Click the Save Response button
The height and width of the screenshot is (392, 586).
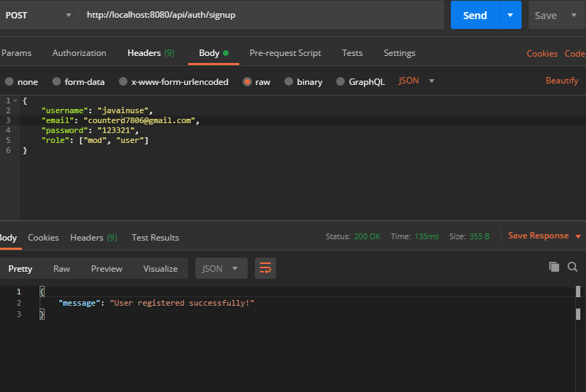(538, 236)
